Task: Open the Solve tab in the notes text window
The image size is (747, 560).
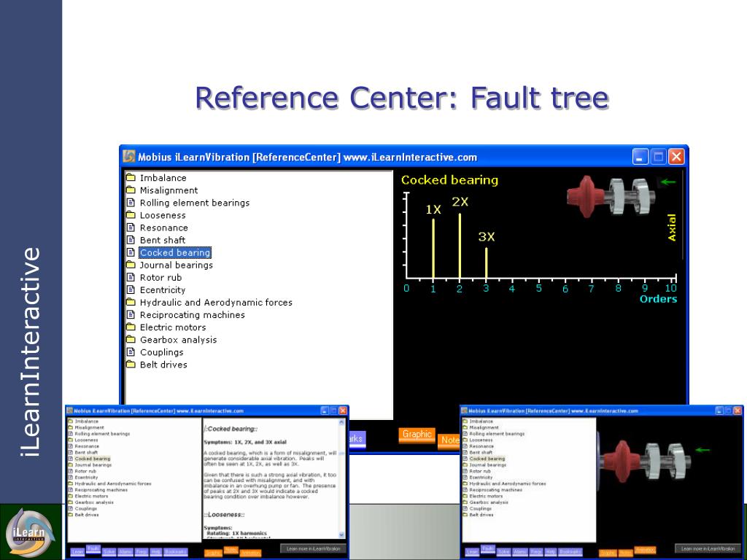Action: point(109,552)
